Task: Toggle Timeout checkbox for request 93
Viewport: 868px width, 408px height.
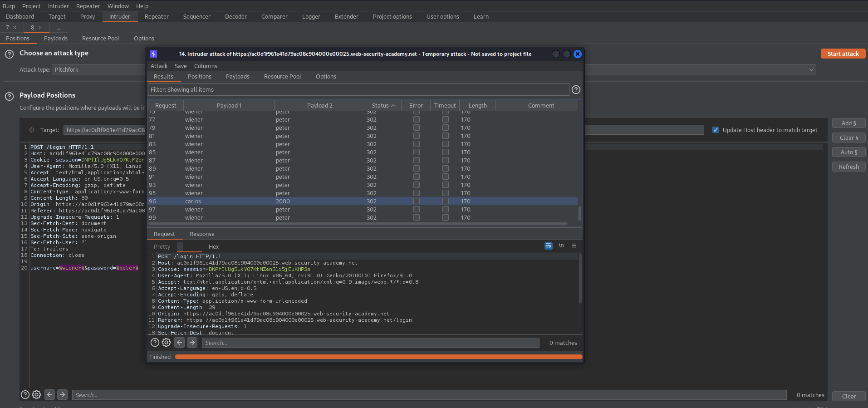Action: pos(446,185)
